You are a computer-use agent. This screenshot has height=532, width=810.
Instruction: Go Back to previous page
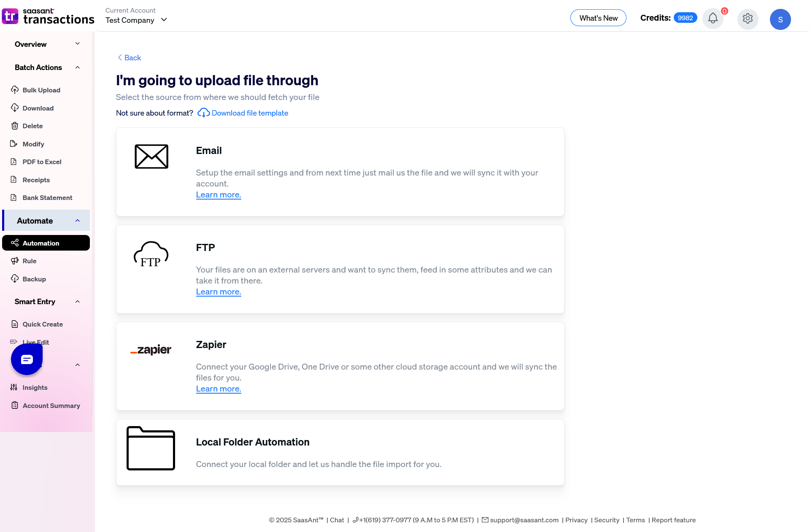point(129,58)
